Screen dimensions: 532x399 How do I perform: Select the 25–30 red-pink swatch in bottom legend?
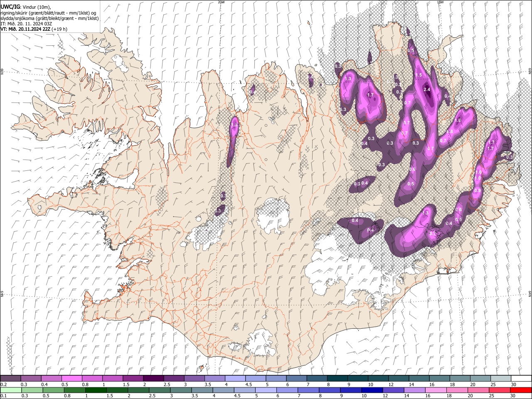tap(500, 390)
